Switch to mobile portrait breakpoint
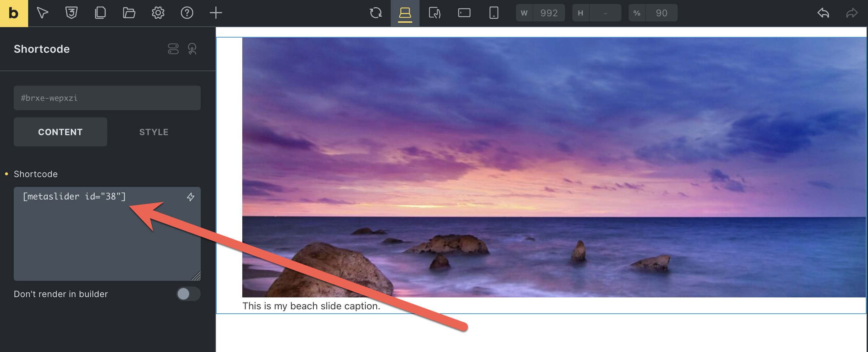This screenshot has width=868, height=352. [494, 13]
